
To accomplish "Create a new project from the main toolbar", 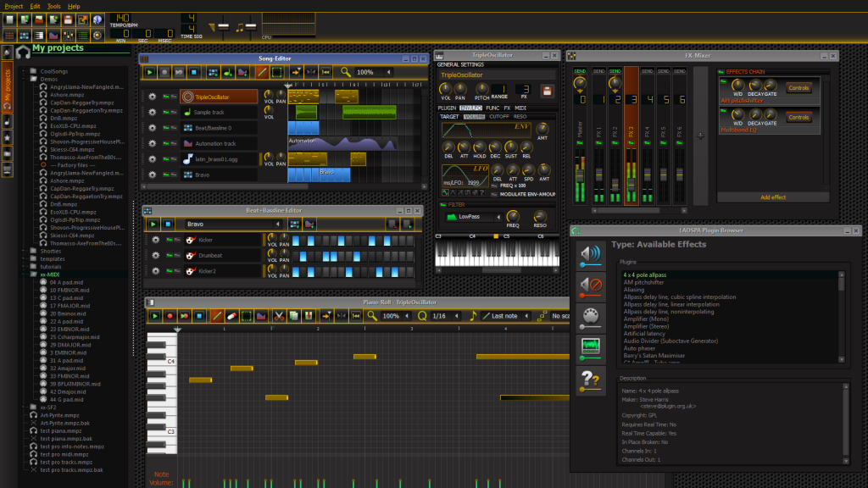I will coord(9,20).
